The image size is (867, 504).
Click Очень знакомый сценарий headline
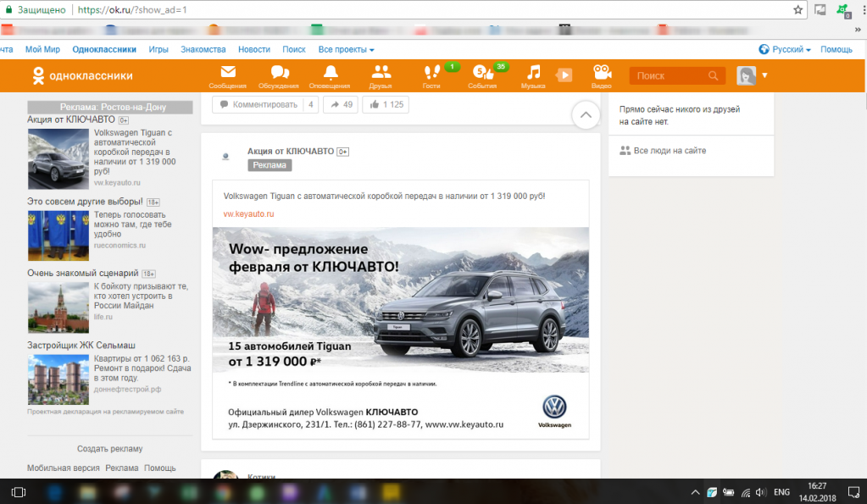coord(82,273)
